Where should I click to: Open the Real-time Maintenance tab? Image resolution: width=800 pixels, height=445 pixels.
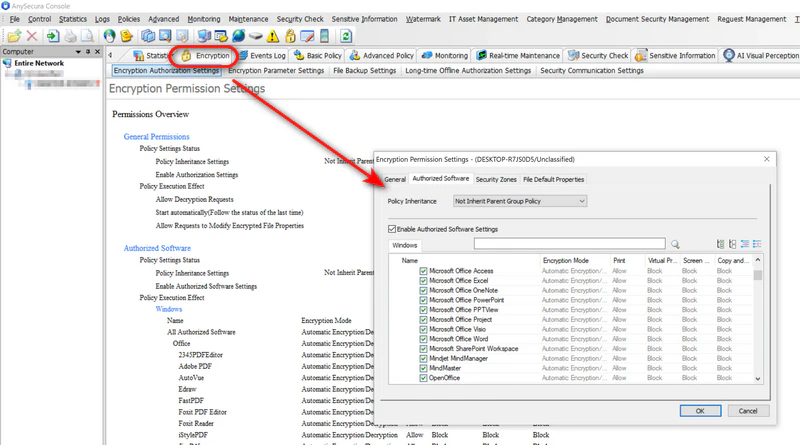[518, 56]
